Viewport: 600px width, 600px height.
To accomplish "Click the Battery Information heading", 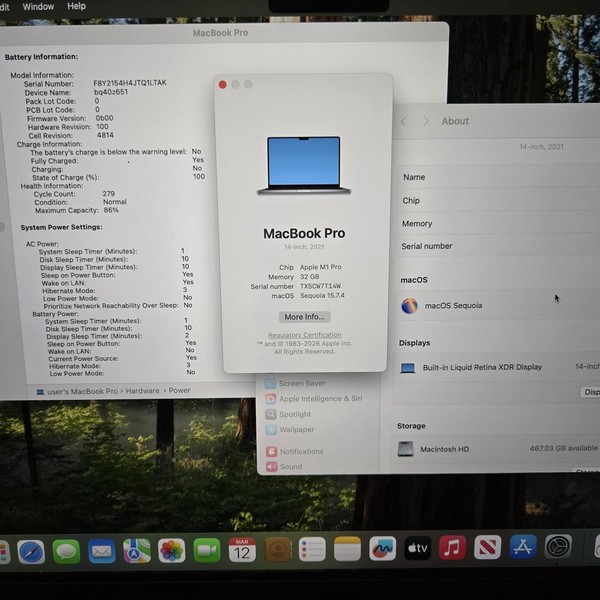I will [x=41, y=57].
